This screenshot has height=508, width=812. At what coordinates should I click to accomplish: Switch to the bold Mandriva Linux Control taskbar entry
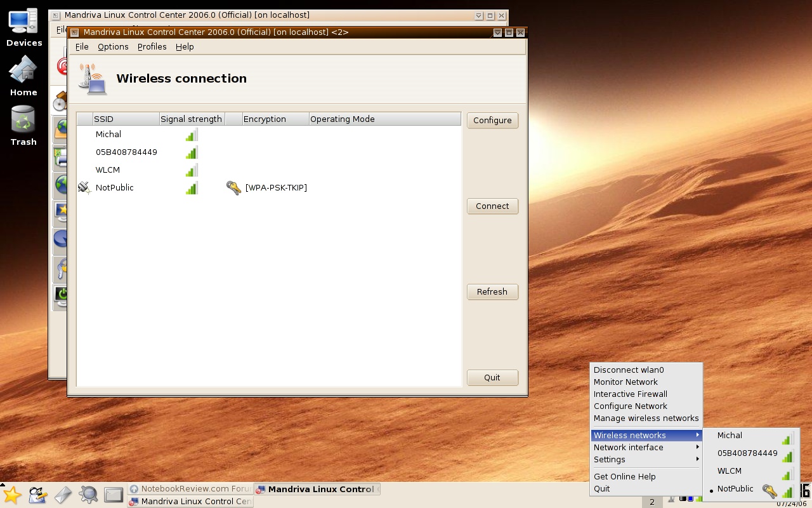pos(317,489)
